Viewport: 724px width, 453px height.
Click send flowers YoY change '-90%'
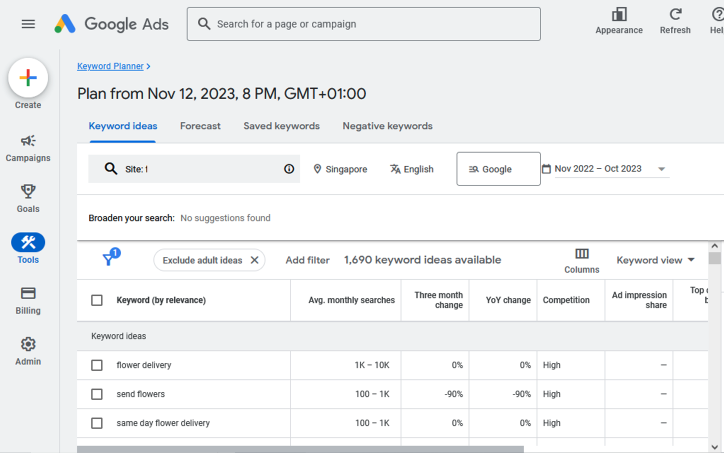pyautogui.click(x=521, y=394)
